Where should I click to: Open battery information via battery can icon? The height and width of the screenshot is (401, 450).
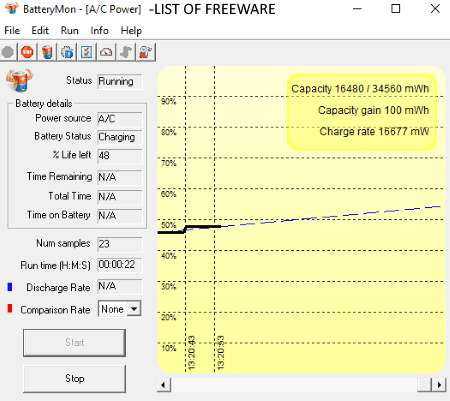click(x=47, y=52)
